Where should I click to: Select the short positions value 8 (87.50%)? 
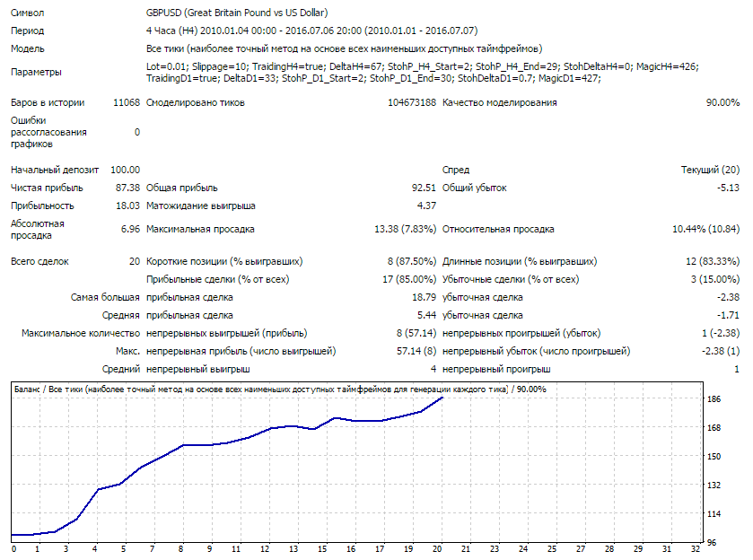(x=412, y=262)
